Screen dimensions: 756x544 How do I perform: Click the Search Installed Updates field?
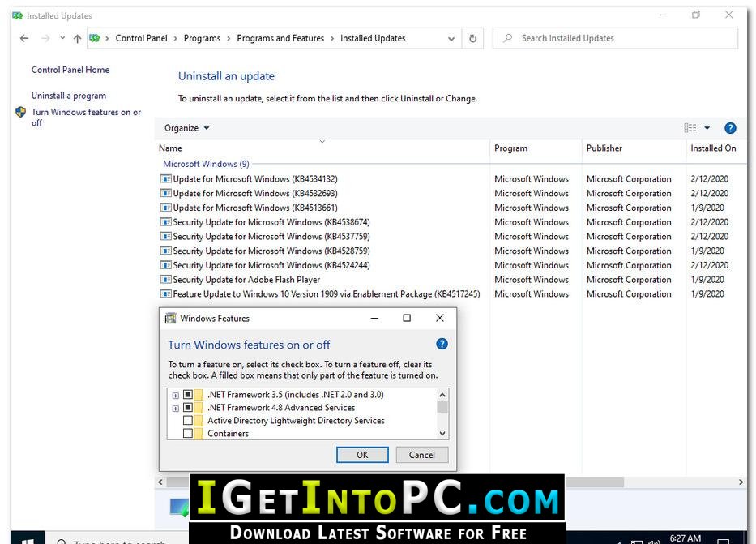coord(615,38)
